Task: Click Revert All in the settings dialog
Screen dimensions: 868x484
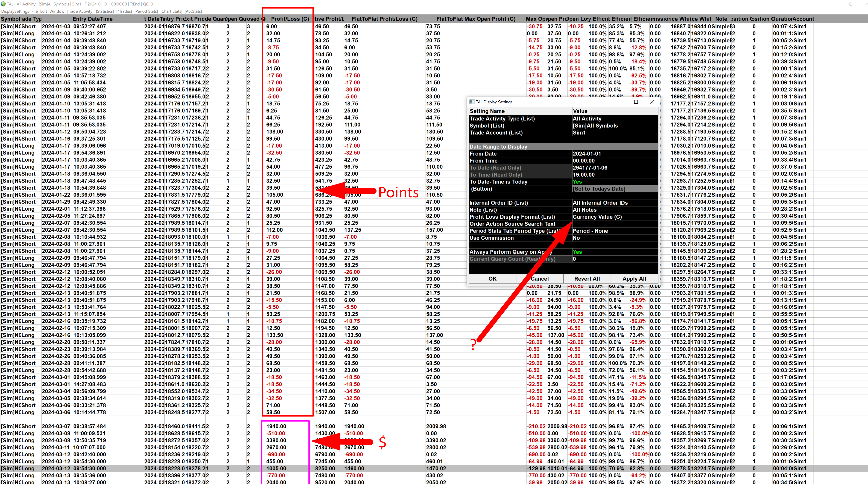Action: [587, 279]
